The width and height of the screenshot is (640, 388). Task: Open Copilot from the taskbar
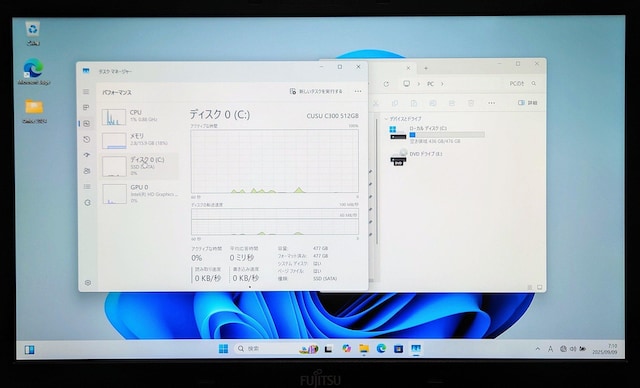(x=346, y=348)
